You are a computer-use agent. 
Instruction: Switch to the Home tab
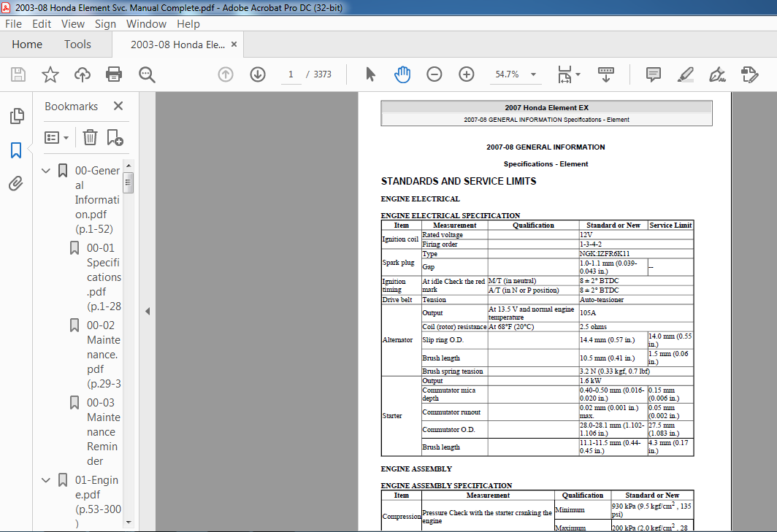pyautogui.click(x=27, y=45)
